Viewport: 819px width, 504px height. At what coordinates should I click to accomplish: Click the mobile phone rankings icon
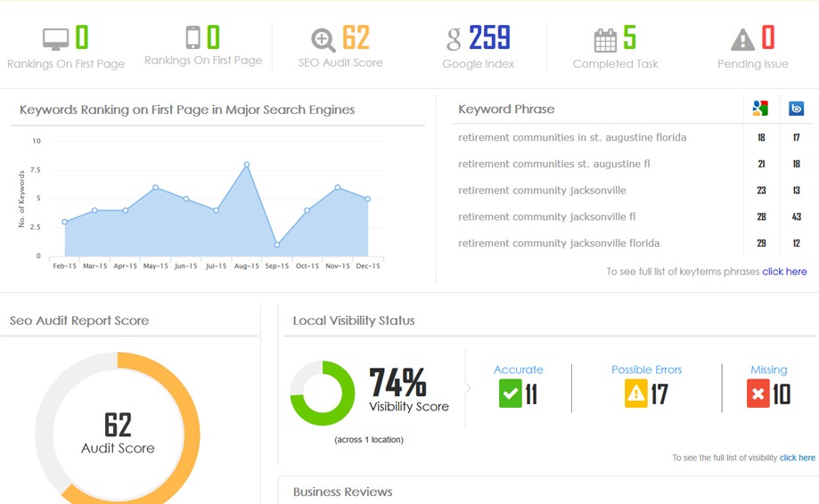pos(192,37)
